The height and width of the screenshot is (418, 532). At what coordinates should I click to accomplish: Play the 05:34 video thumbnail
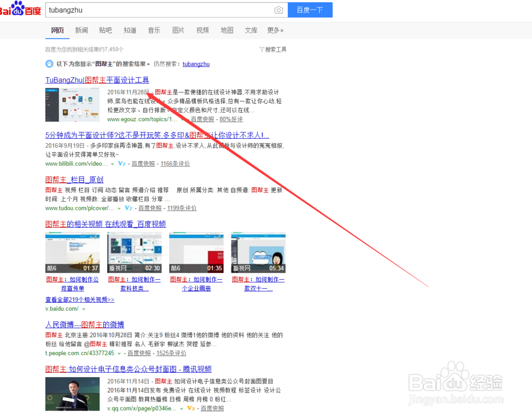[258, 253]
